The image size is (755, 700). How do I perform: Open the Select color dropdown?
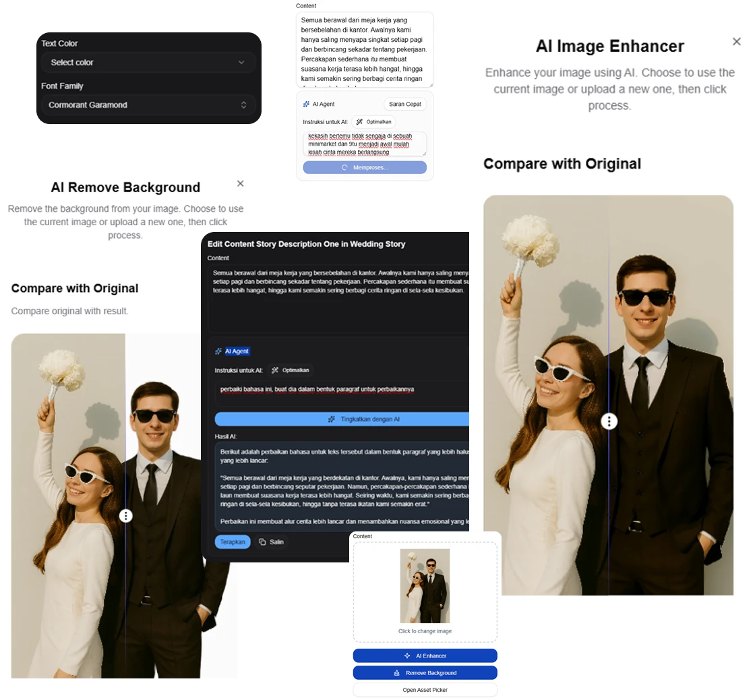[x=148, y=62]
